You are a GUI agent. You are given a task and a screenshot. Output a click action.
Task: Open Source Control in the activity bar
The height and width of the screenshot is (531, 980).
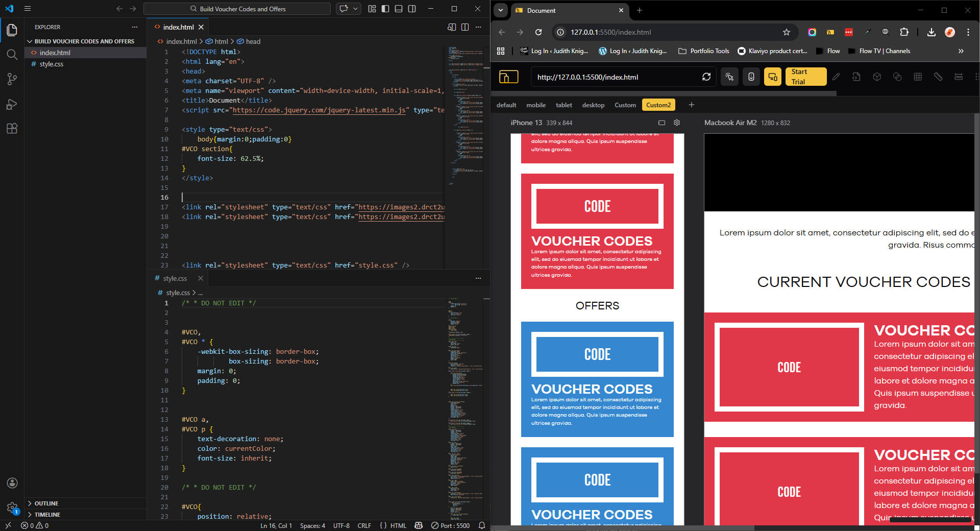(12, 79)
